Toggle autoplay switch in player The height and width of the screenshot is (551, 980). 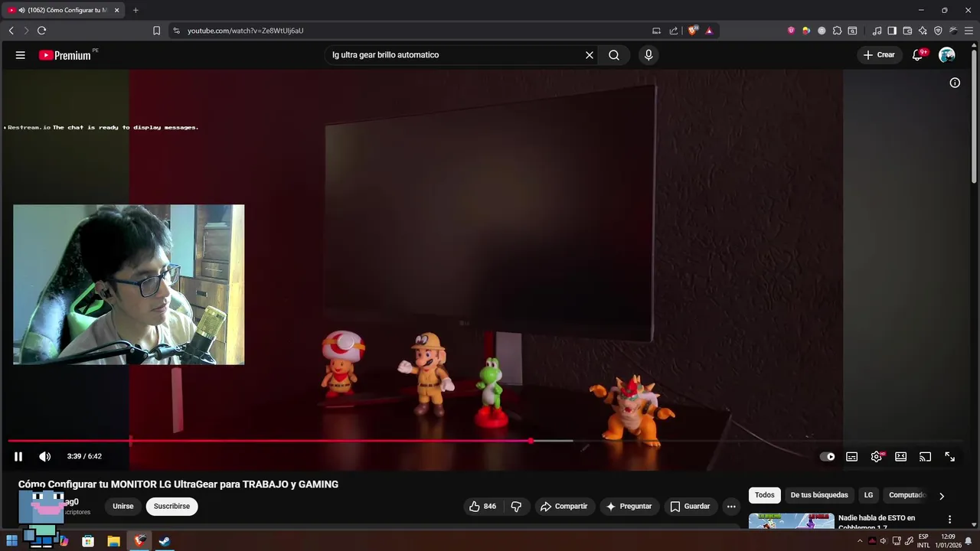(828, 457)
